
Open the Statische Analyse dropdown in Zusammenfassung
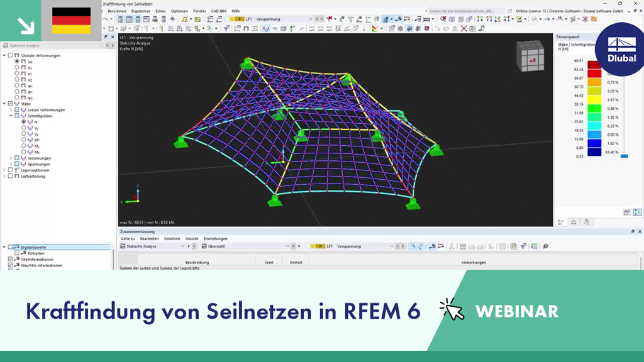tap(183, 246)
